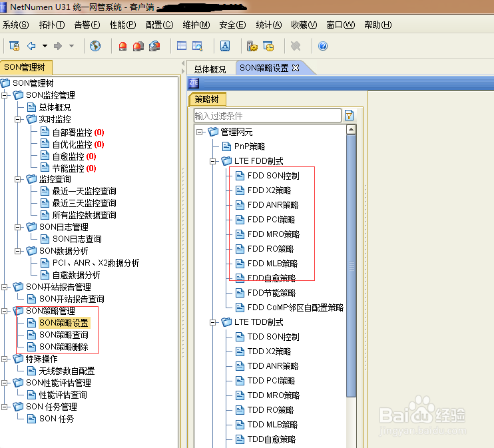Screen dimensions: 494x448
Task: Open the 窗口(W) menu
Action: tap(341, 25)
